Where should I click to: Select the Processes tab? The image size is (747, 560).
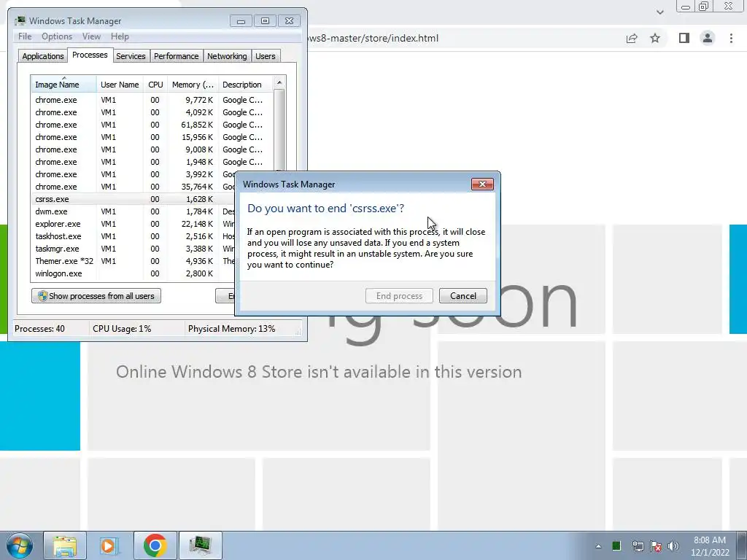pyautogui.click(x=90, y=55)
